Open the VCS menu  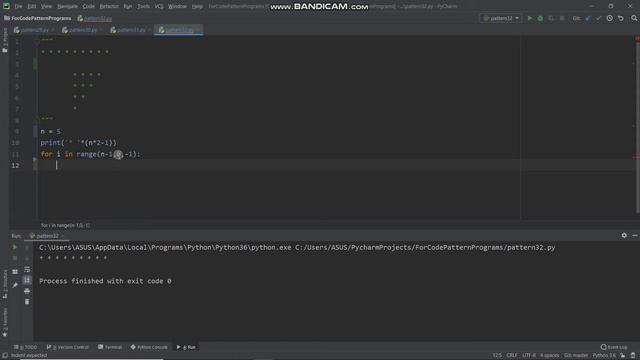pos(159,7)
